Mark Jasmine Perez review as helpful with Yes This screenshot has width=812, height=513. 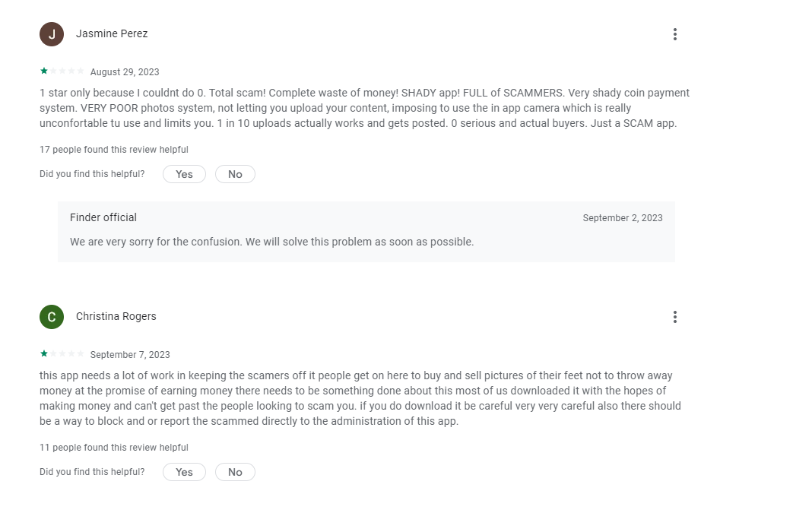tap(184, 174)
